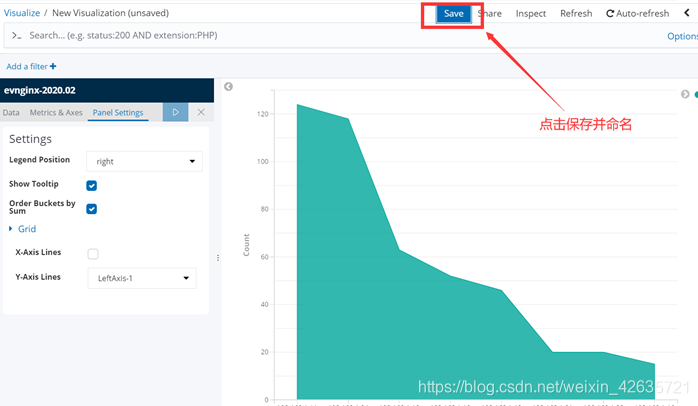The image size is (698, 406).
Task: Select the Panel Settings tab
Action: point(118,113)
